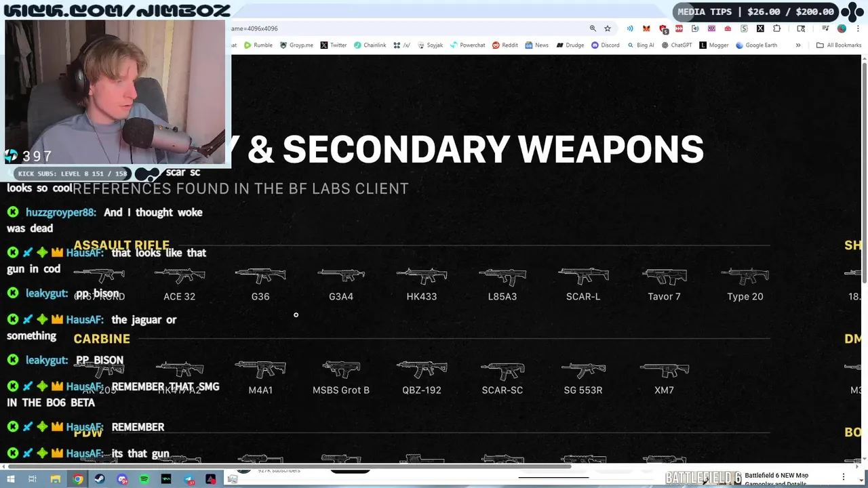Open the Bing AI bookmark
868x488 pixels.
(x=640, y=45)
